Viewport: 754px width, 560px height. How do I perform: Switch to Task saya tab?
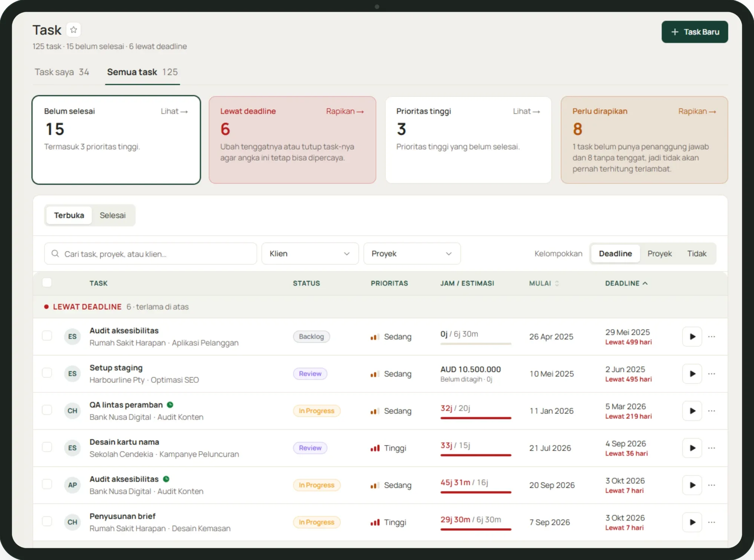[62, 72]
